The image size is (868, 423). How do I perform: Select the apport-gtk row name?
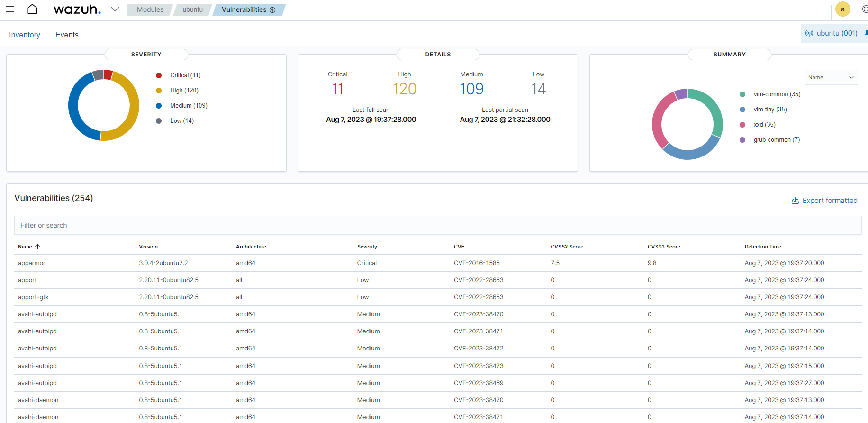(x=33, y=297)
